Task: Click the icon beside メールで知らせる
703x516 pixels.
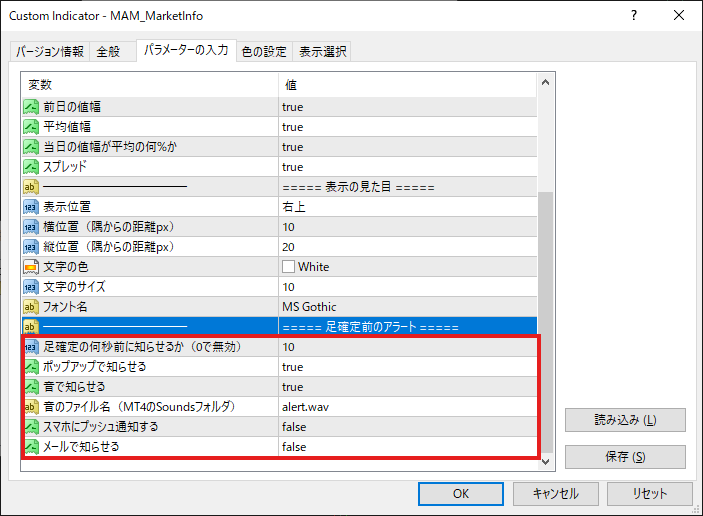Action: 31,447
